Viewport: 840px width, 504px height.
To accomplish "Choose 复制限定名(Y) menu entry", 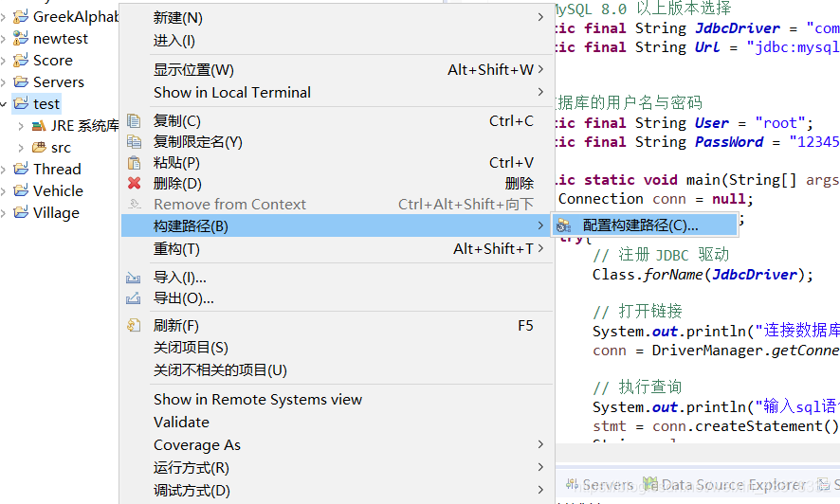I will pyautogui.click(x=337, y=142).
